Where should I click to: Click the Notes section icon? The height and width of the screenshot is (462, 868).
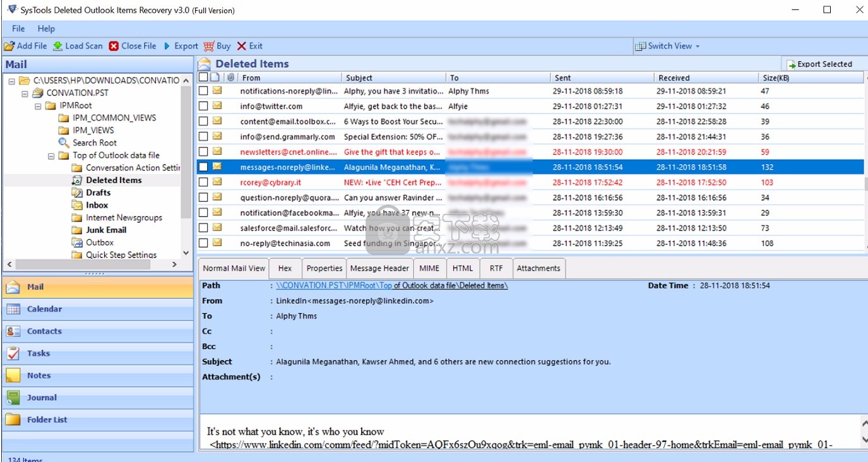click(x=13, y=376)
